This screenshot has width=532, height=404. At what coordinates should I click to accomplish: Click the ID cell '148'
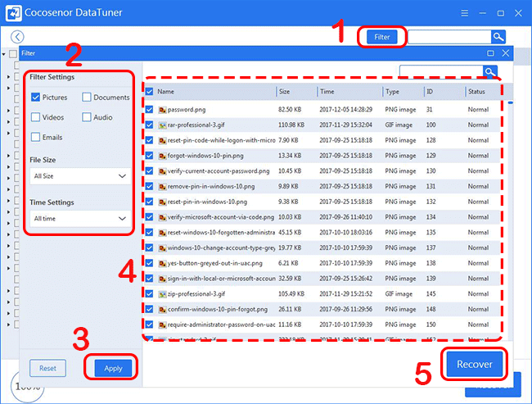(431, 310)
